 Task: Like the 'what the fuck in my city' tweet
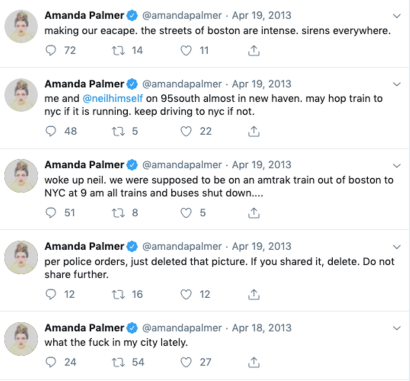coord(186,362)
